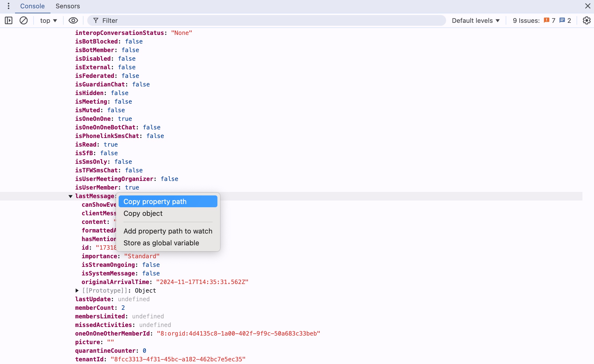Expand the [[Prototype]] Object entry

pyautogui.click(x=77, y=290)
